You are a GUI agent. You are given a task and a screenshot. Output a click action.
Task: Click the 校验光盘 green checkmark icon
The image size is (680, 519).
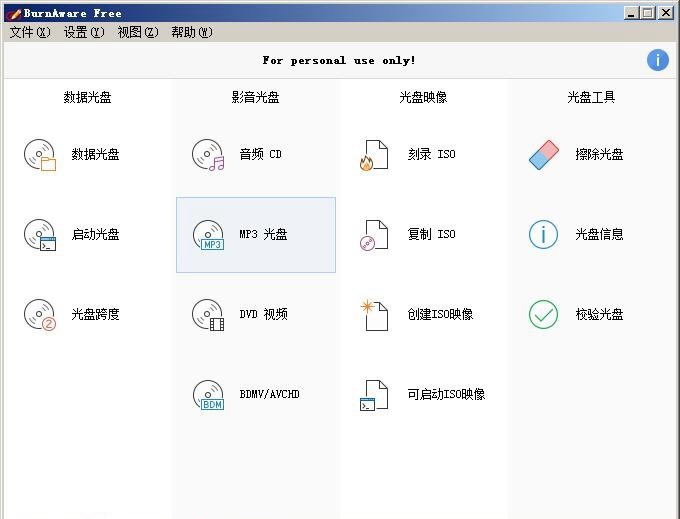pyautogui.click(x=543, y=314)
